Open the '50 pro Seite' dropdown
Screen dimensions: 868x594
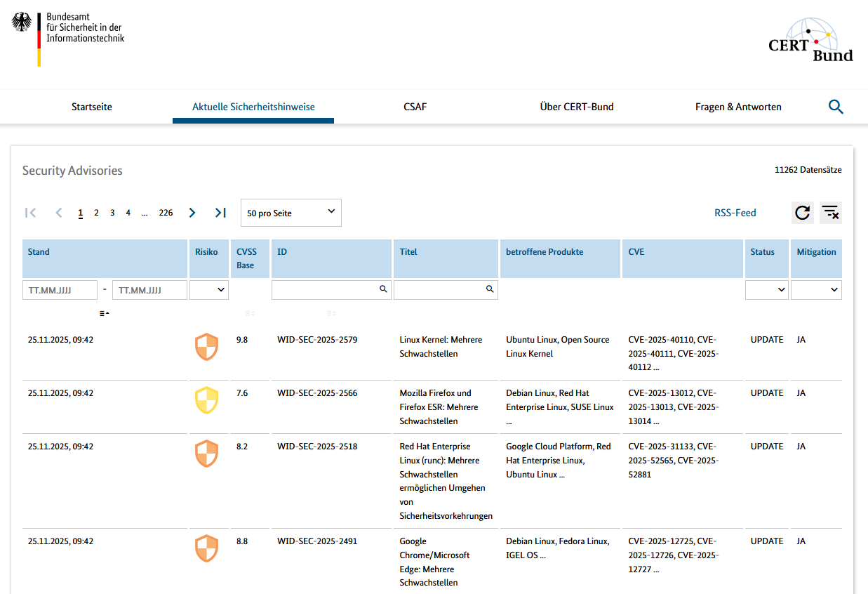[291, 213]
